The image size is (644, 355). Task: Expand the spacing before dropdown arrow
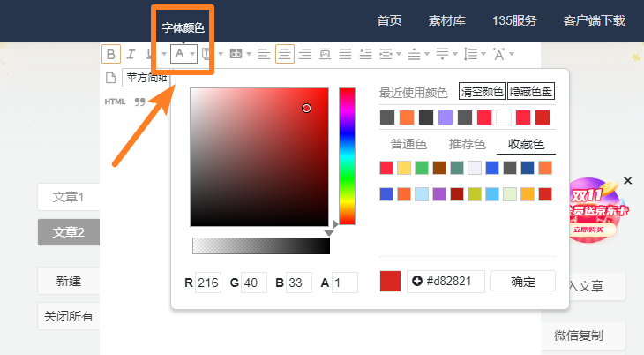tap(427, 54)
